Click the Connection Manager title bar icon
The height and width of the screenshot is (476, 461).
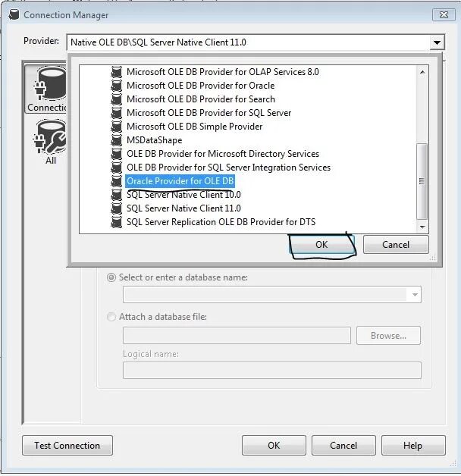(14, 14)
